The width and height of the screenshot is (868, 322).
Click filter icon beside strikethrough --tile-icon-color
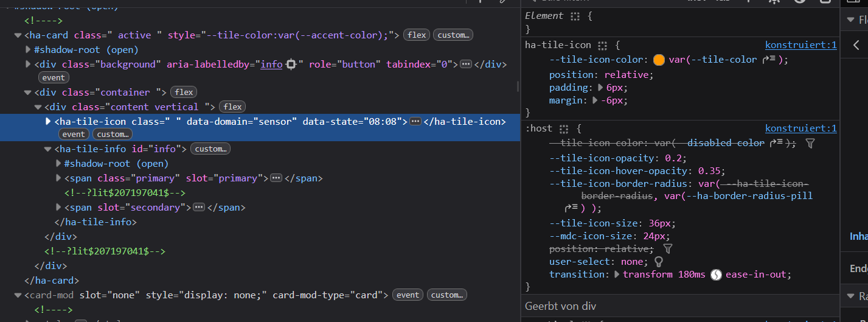tap(810, 143)
